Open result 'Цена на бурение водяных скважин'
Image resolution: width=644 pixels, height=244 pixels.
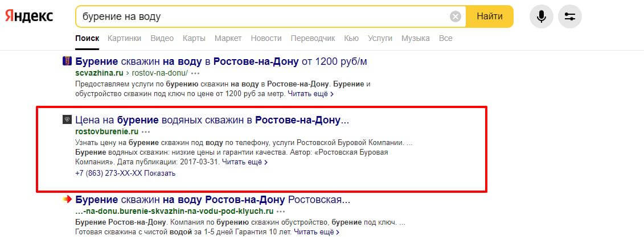point(212,120)
